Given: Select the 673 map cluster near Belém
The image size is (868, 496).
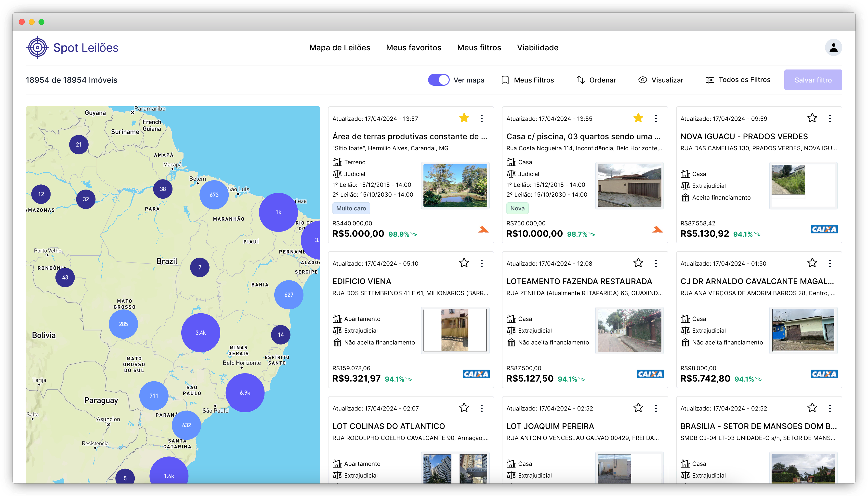Looking at the screenshot, I should [214, 194].
